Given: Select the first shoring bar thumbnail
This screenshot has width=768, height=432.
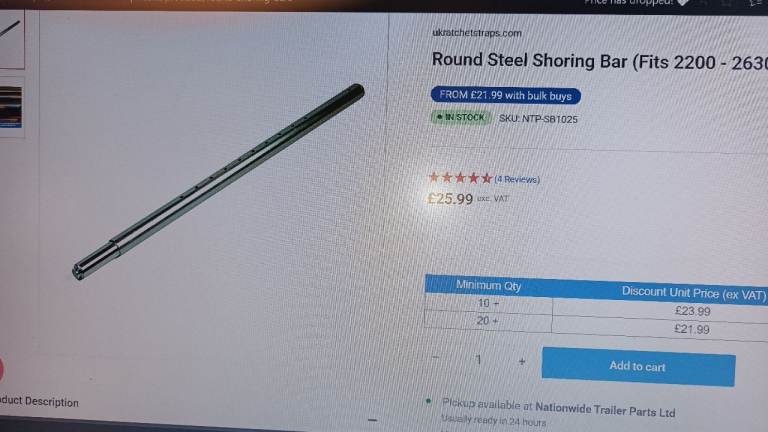Looking at the screenshot, I should [x=11, y=40].
